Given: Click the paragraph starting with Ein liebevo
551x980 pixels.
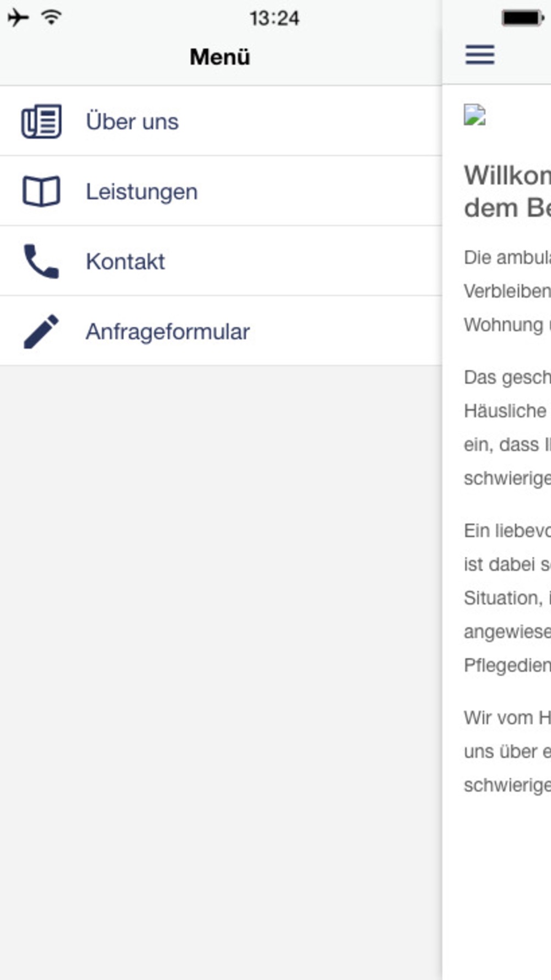Looking at the screenshot, I should [x=507, y=598].
